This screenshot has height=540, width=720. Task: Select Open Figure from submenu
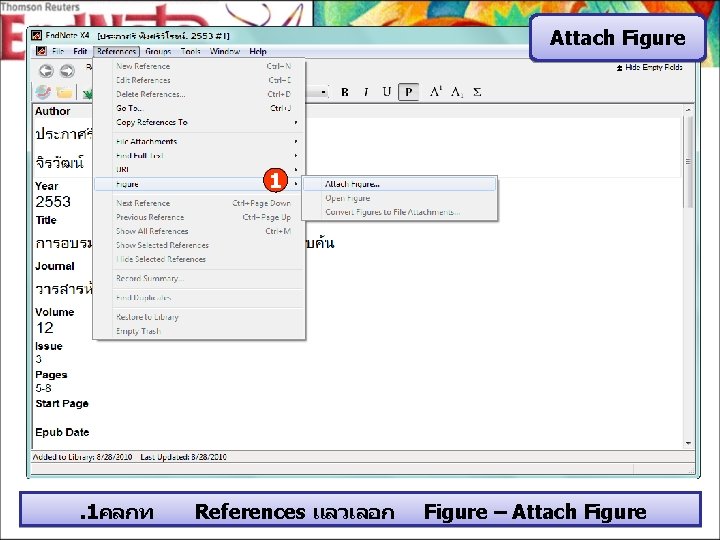coord(399,198)
